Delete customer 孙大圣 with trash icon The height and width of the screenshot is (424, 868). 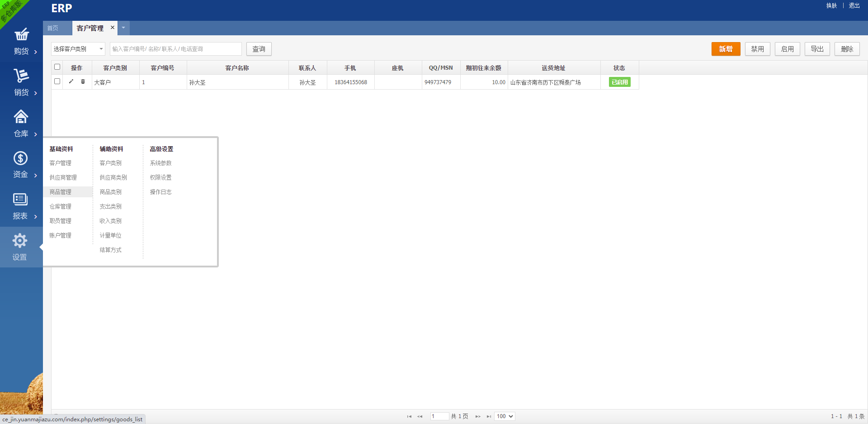pos(83,81)
